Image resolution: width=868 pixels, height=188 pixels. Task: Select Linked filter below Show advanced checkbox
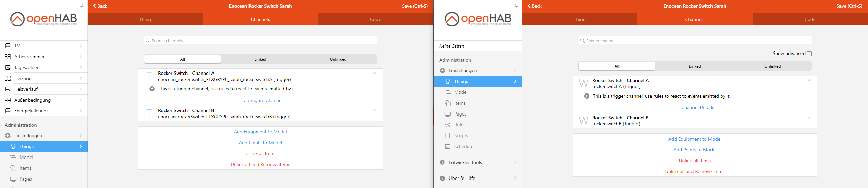(x=695, y=66)
